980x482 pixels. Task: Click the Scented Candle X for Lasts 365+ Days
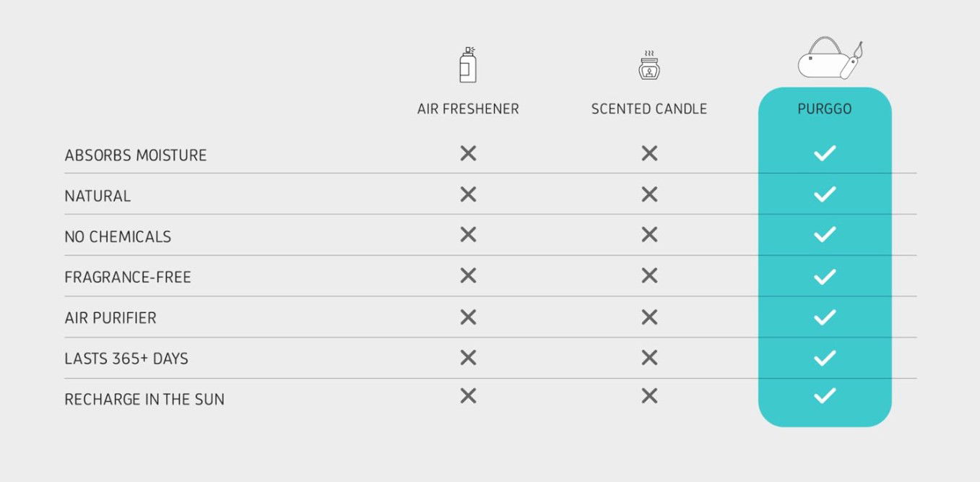649,357
